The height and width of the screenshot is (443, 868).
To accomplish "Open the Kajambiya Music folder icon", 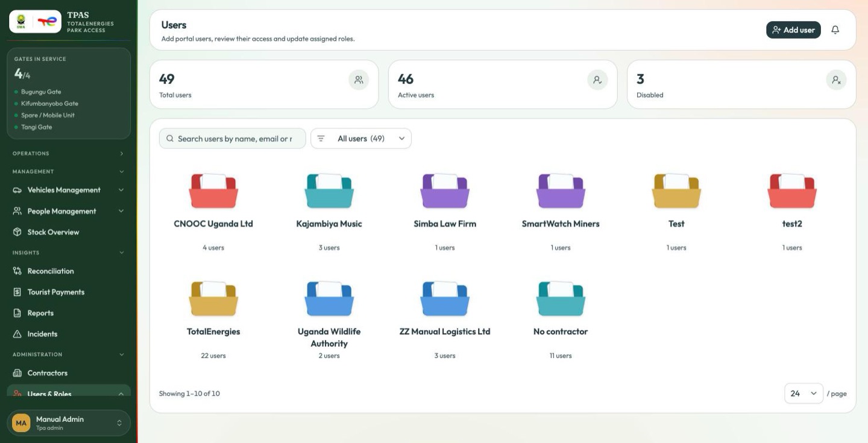I will (x=329, y=190).
